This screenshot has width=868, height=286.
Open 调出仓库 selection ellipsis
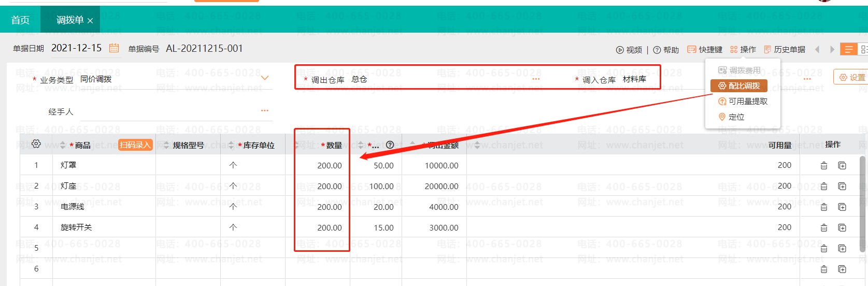(536, 79)
